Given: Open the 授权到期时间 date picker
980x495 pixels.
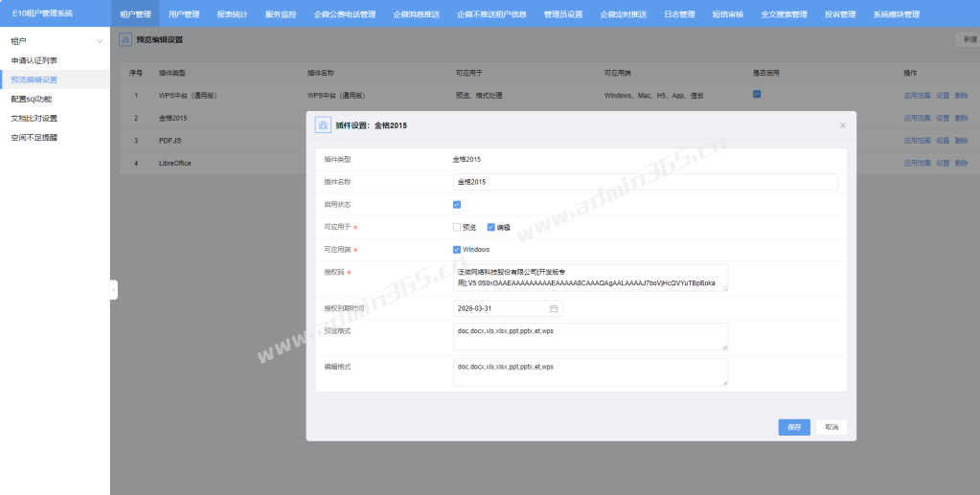Looking at the screenshot, I should pyautogui.click(x=507, y=308).
